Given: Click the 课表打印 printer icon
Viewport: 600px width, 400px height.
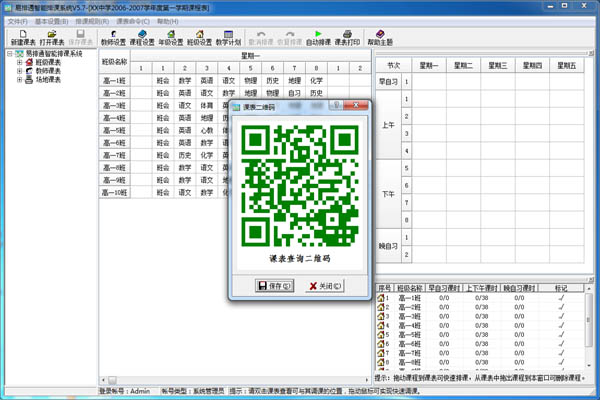Looking at the screenshot, I should point(347,38).
